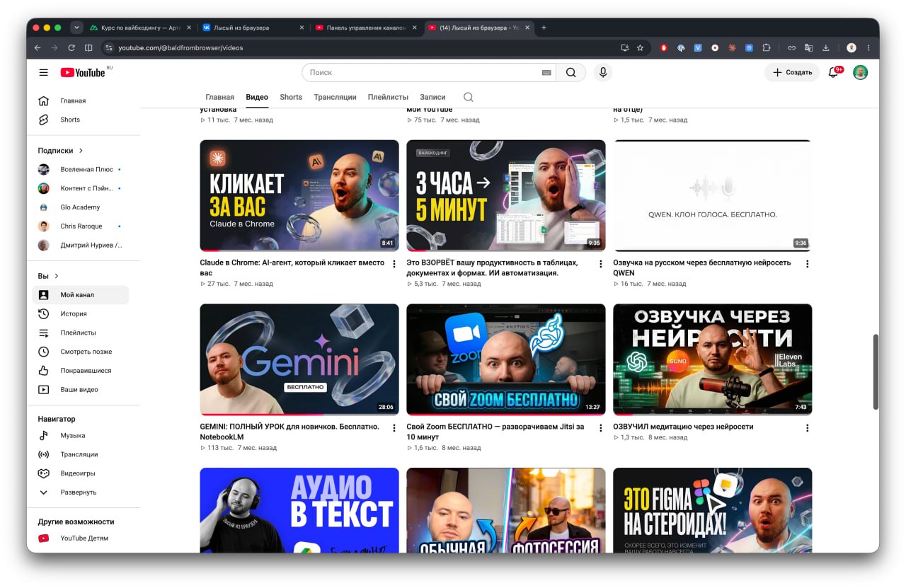The height and width of the screenshot is (588, 906).
Task: Open Ваши видео in the sidebar
Action: coord(81,390)
